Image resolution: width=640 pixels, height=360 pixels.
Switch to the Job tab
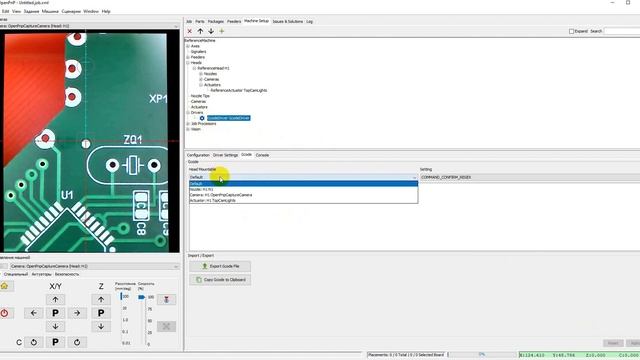click(x=189, y=21)
